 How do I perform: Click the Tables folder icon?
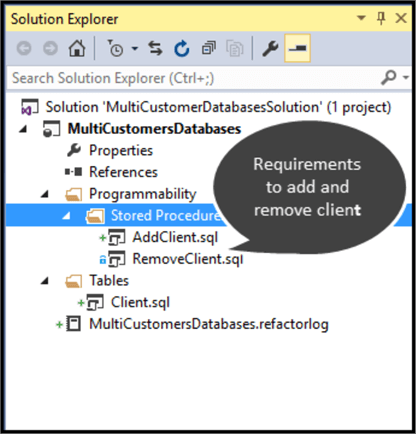point(74,281)
